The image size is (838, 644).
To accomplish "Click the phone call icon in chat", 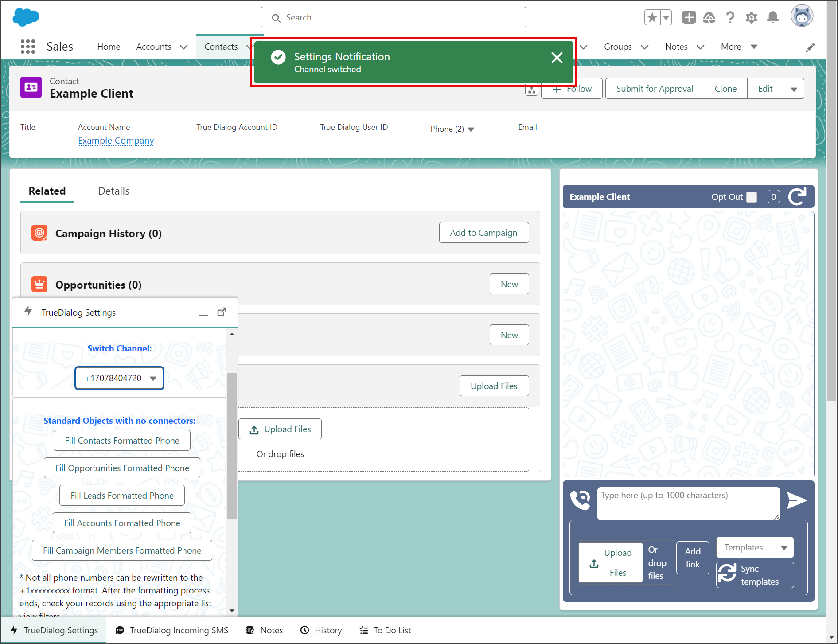I will 580,500.
